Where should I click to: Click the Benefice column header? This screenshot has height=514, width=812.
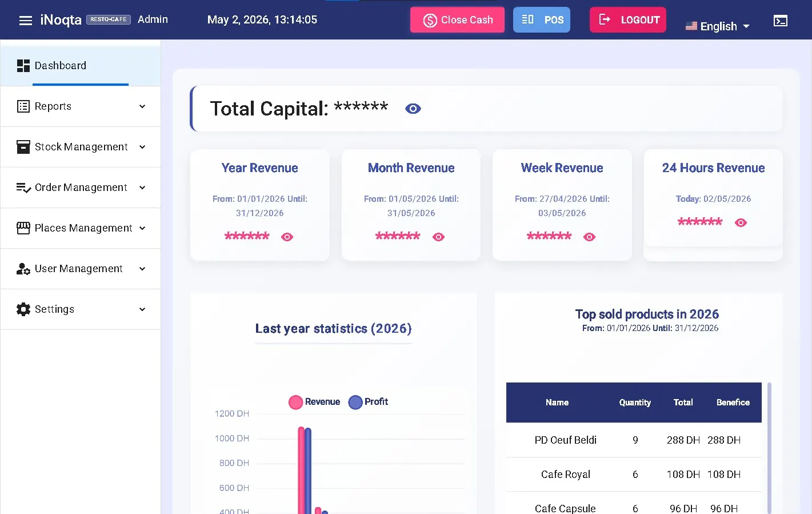pos(733,403)
